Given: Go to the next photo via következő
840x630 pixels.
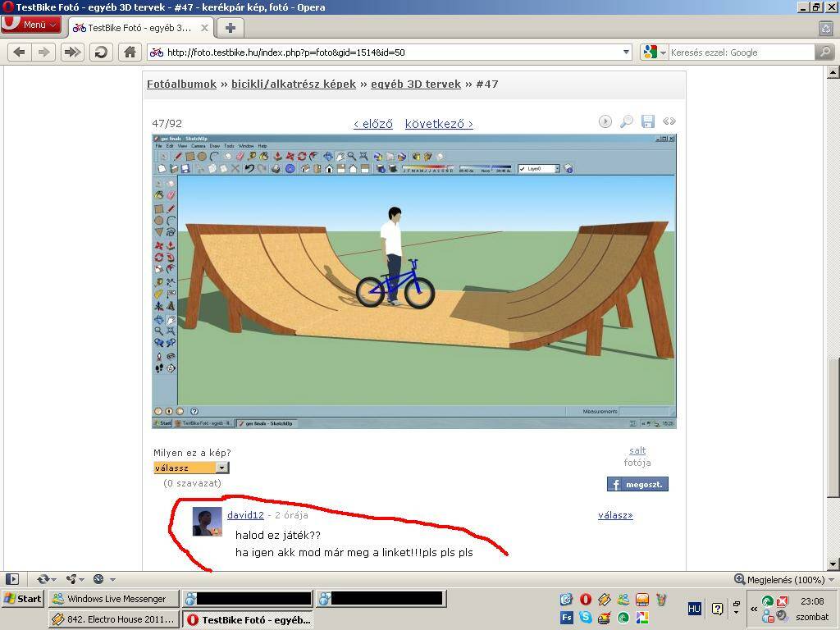Looking at the screenshot, I should [x=439, y=124].
